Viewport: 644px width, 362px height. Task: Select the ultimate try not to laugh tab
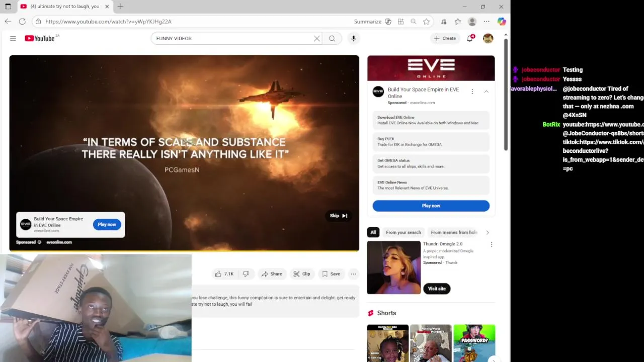click(x=64, y=7)
